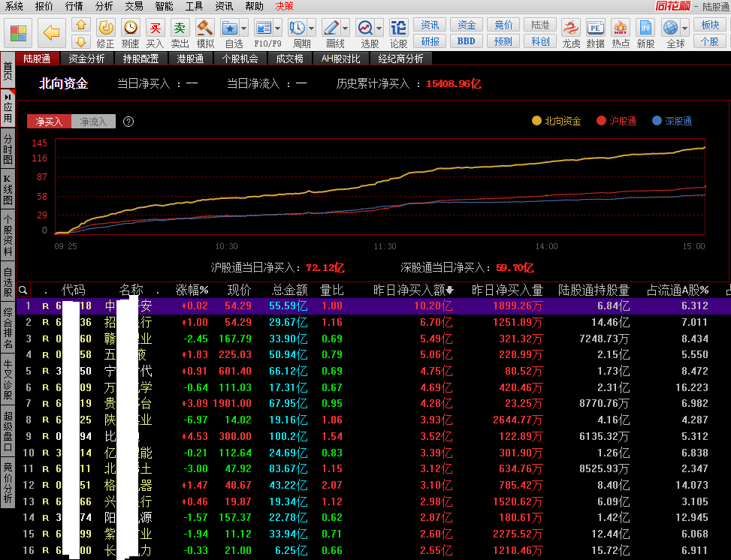Open the 交易 menu
Image resolution: width=731 pixels, height=560 pixels.
[134, 6]
